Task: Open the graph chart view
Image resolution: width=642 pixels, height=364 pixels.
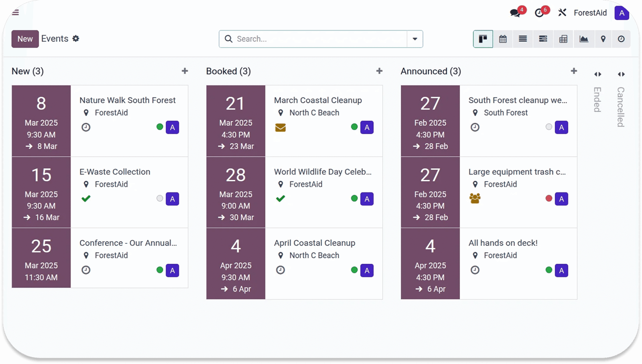Action: [583, 39]
